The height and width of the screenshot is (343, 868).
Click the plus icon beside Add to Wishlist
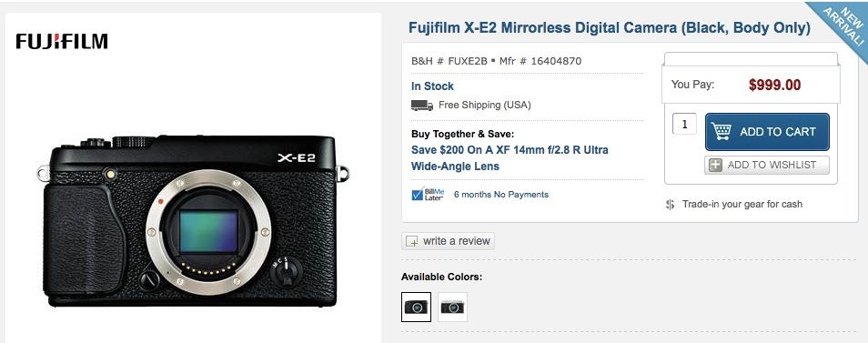tap(716, 165)
